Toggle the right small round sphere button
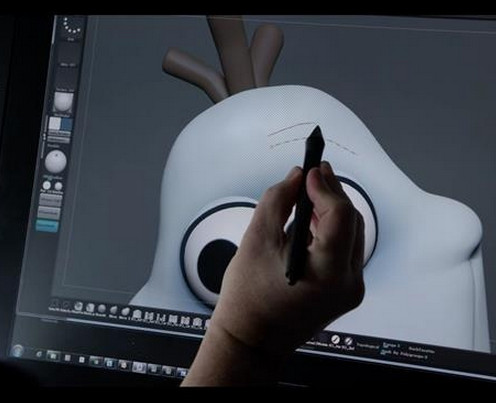This screenshot has width=496, height=403. point(58,186)
